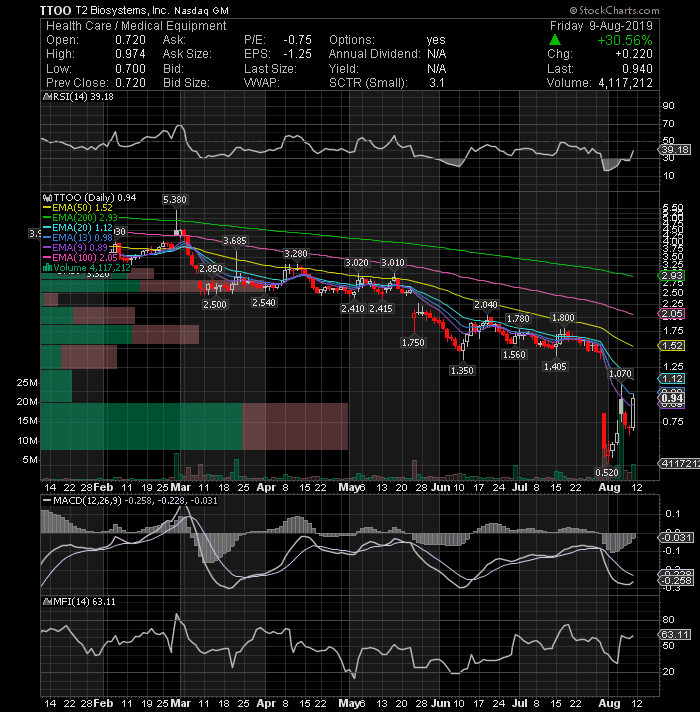
Task: Click the MFI(14) indicator icon
Action: (47, 602)
